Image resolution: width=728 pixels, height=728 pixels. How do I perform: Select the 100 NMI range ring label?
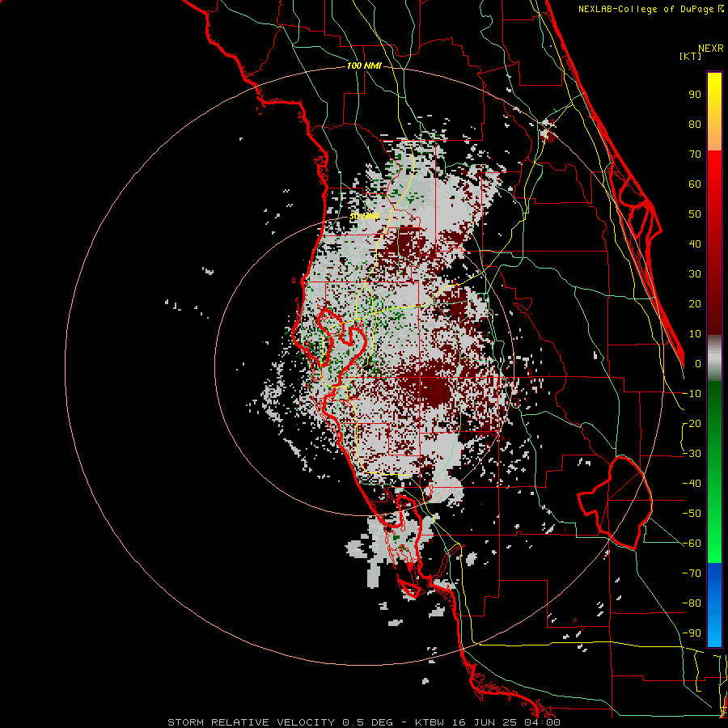[364, 66]
